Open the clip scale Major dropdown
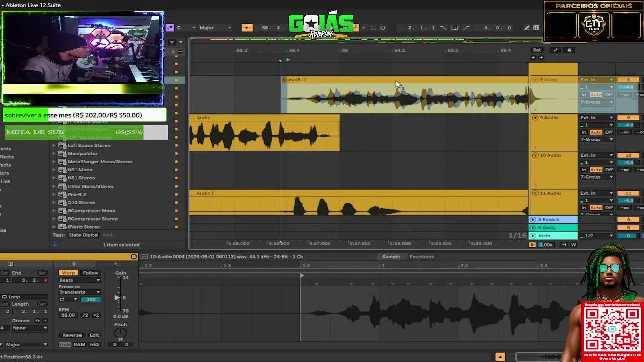This screenshot has height=362, width=644. (x=26, y=344)
